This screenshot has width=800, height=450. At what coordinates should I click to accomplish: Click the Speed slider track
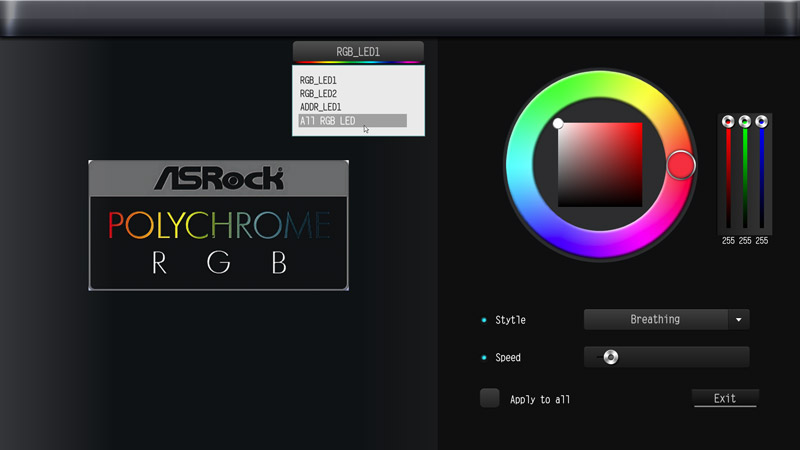[x=666, y=357]
